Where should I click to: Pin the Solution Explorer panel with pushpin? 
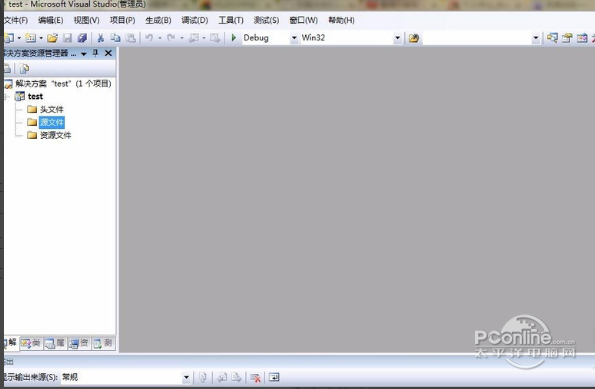coord(96,53)
